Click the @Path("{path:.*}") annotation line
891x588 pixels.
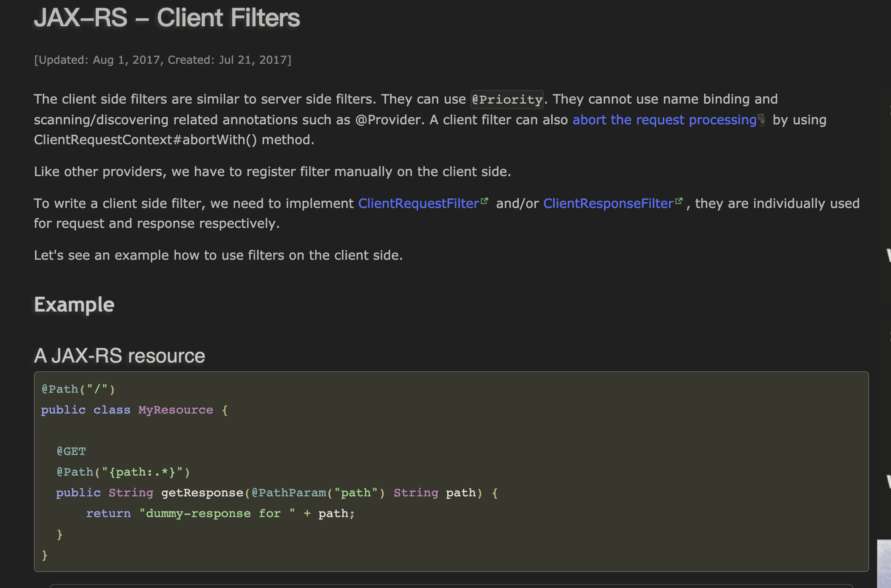(123, 472)
